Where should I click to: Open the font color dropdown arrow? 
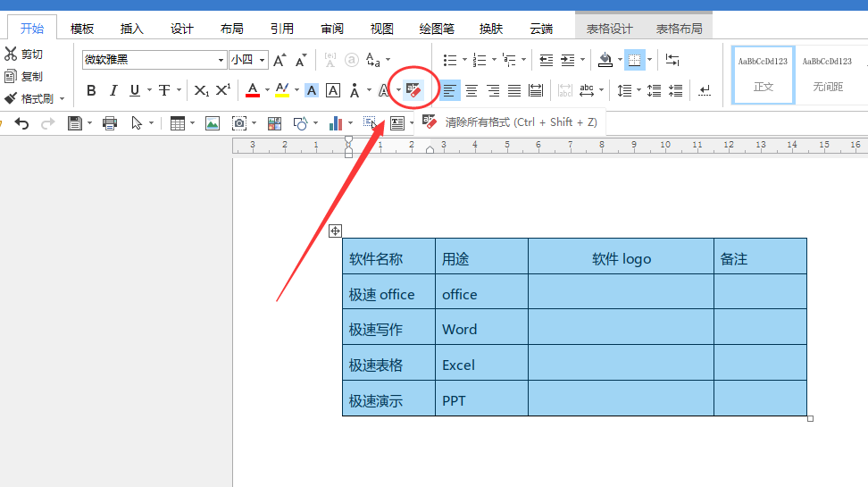pyautogui.click(x=267, y=90)
